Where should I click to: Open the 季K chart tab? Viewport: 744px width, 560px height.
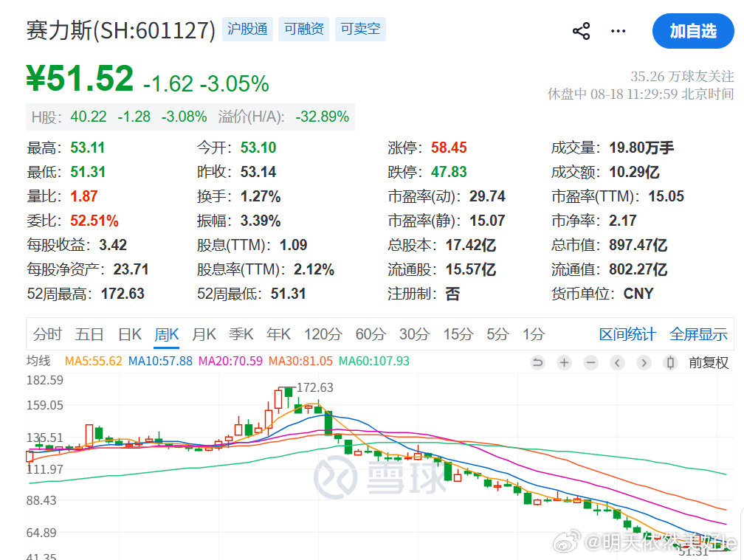[241, 334]
